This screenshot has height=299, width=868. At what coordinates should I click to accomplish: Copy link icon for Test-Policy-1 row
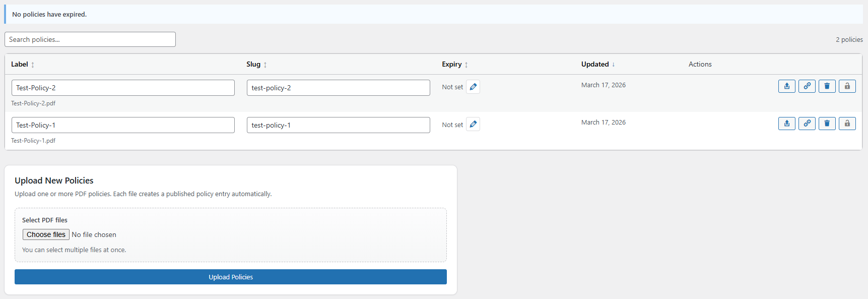click(807, 124)
